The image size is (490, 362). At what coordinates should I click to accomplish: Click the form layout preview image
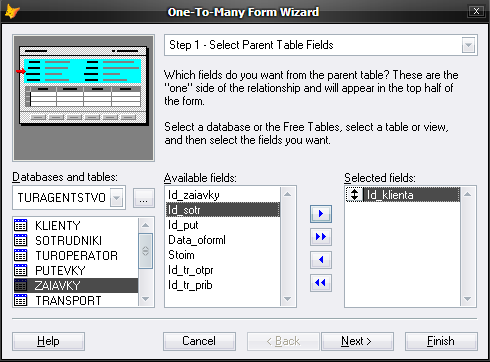[x=83, y=98]
